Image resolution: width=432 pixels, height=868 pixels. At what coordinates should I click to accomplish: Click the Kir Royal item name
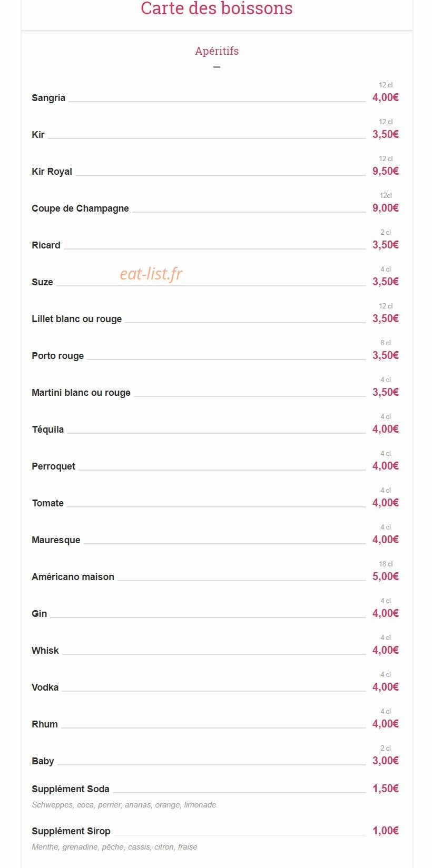pyautogui.click(x=52, y=172)
